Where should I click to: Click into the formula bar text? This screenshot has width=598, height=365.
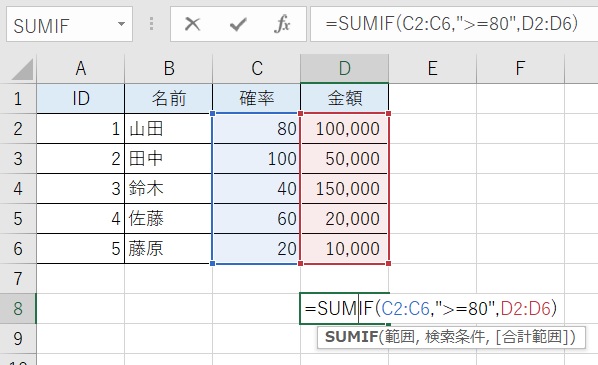point(454,24)
